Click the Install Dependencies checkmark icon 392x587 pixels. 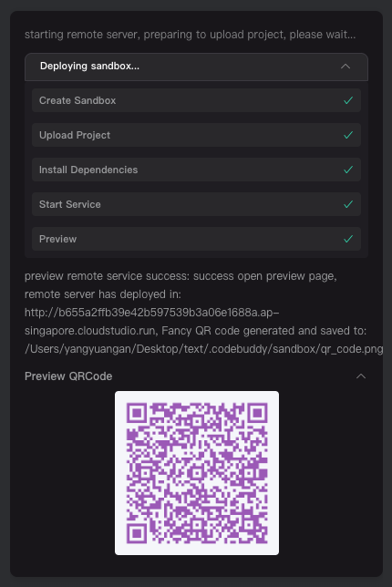coord(348,170)
